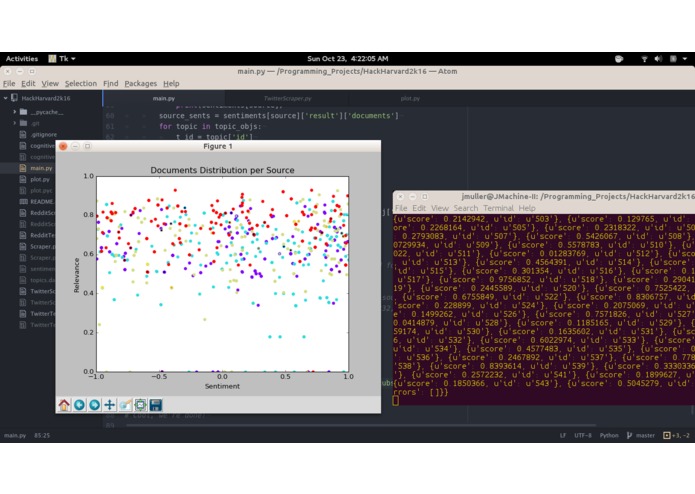This screenshot has width=695, height=494.
Task: Open the Tk application menu dropdown
Action: 62,58
